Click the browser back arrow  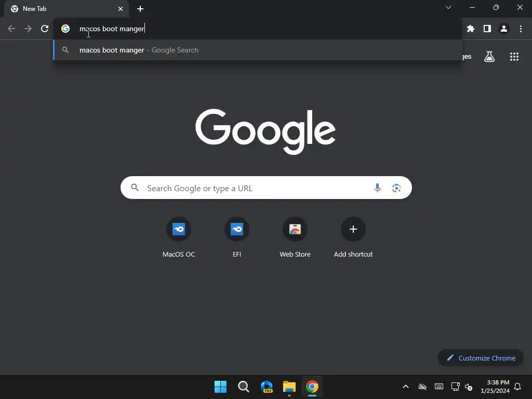coord(11,29)
